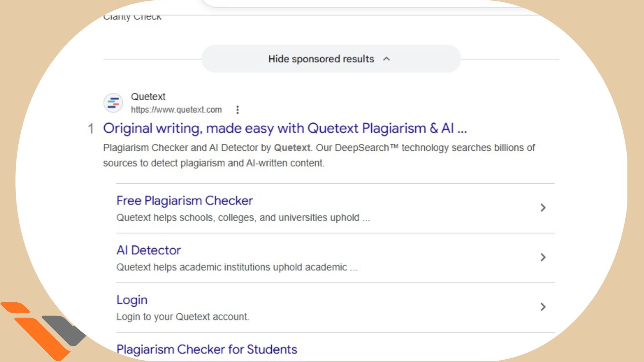The image size is (644, 362).
Task: Open Original writing made easy Quetext headline
Action: 285,128
